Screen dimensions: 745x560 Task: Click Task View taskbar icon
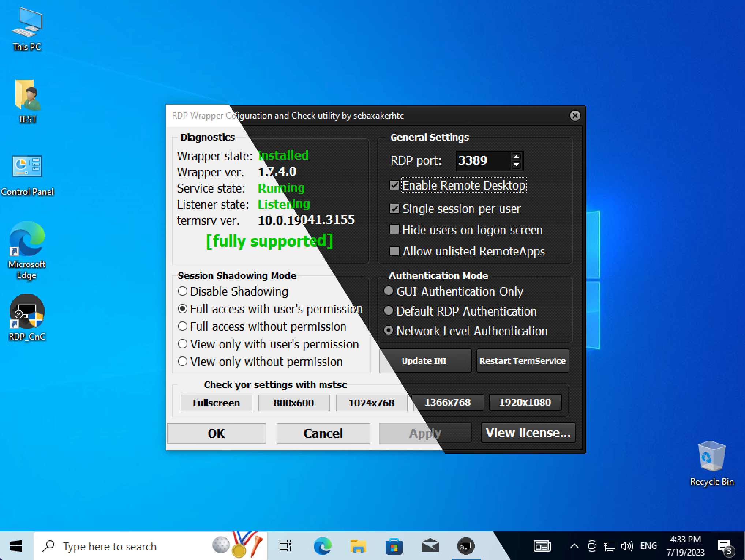point(285,546)
